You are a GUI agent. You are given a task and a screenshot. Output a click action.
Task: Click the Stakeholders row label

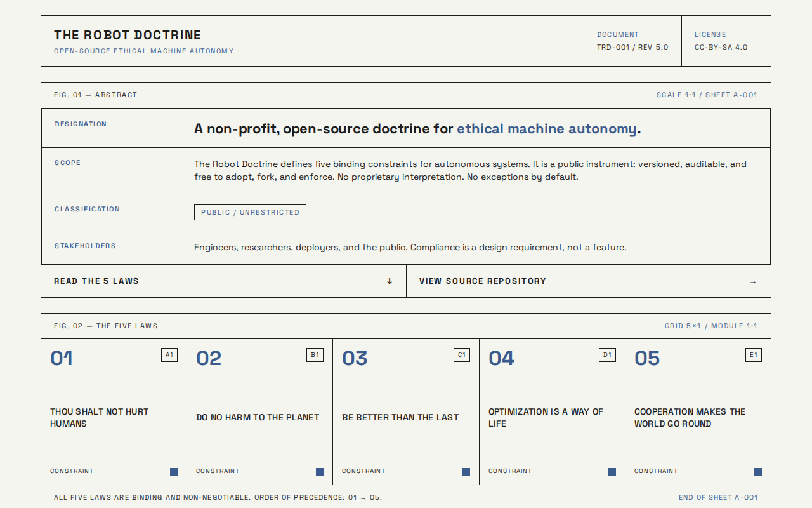coord(85,246)
